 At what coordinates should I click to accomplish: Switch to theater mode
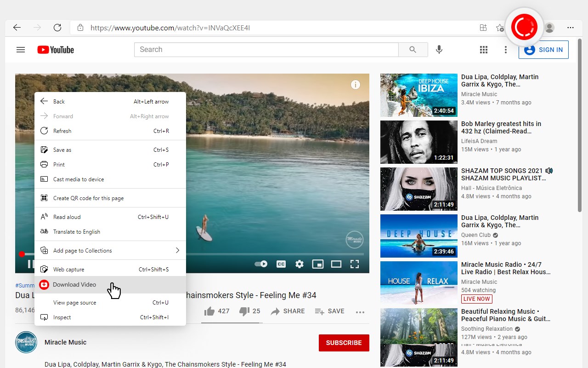coord(336,264)
